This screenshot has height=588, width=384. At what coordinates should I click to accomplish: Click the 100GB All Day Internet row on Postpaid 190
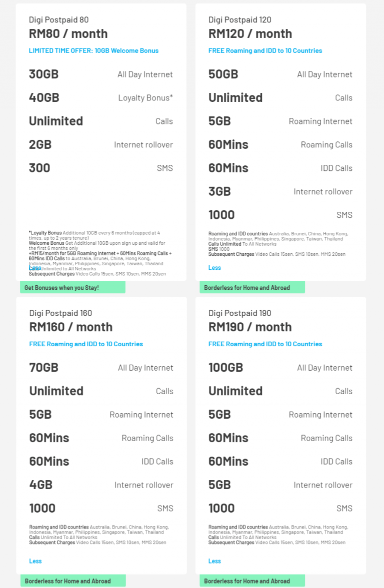(280, 367)
